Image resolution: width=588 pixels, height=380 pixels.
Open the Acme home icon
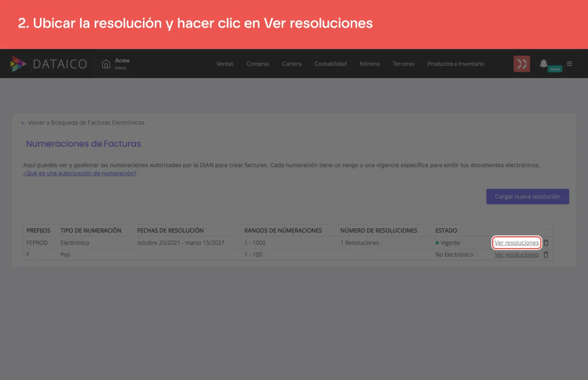coord(106,64)
